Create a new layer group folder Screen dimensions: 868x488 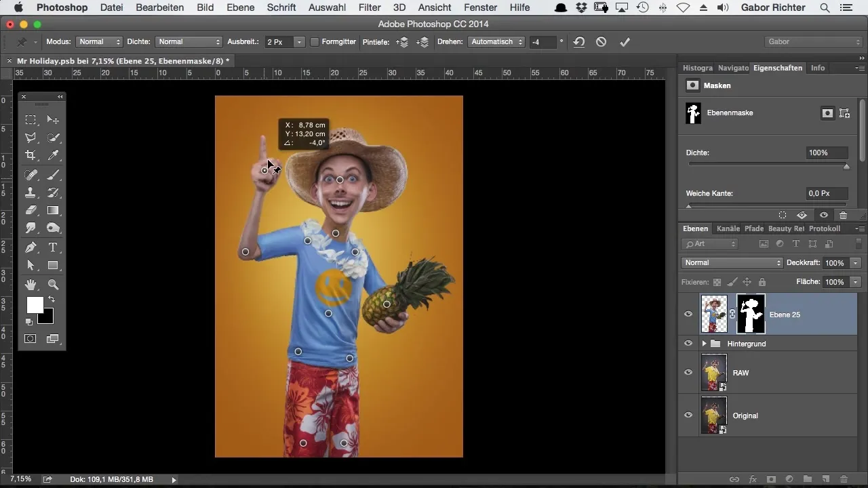pyautogui.click(x=808, y=479)
